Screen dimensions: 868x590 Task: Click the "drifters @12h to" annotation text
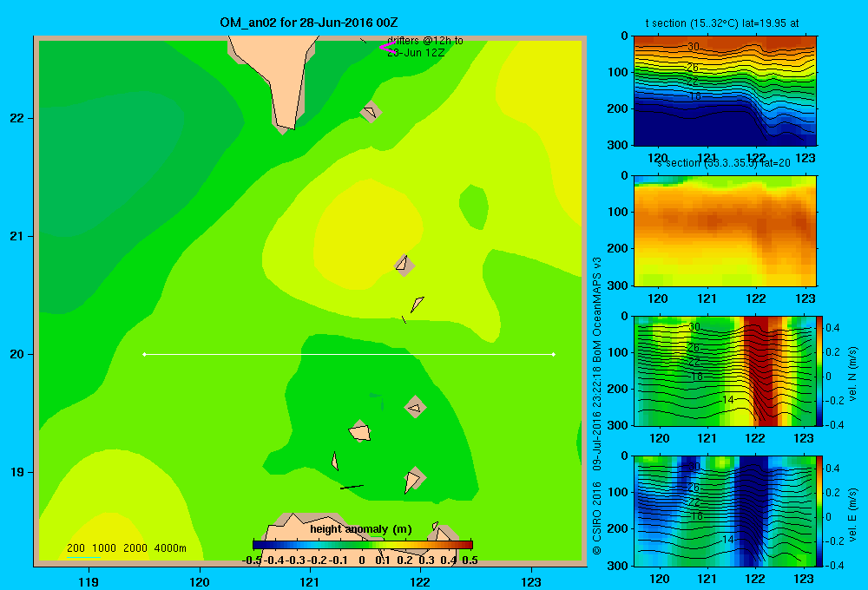pos(425,41)
